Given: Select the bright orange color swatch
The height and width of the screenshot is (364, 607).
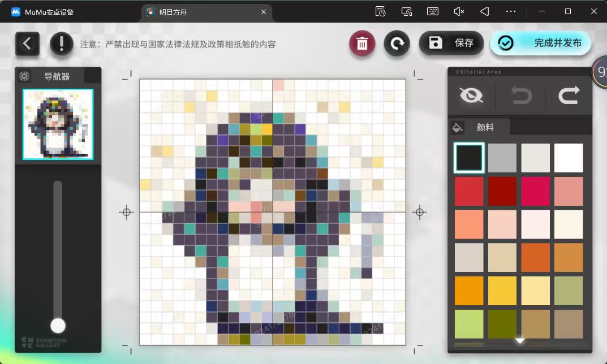Looking at the screenshot, I should pos(469,291).
